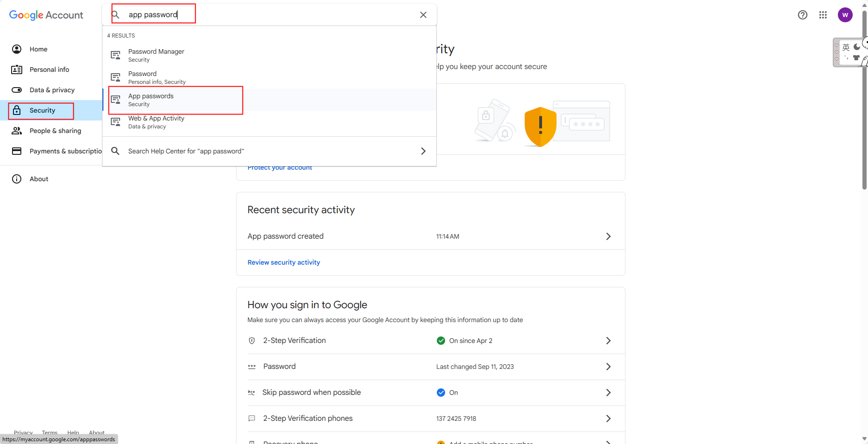Open the purple W account avatar
This screenshot has height=444, width=868.
tap(845, 15)
